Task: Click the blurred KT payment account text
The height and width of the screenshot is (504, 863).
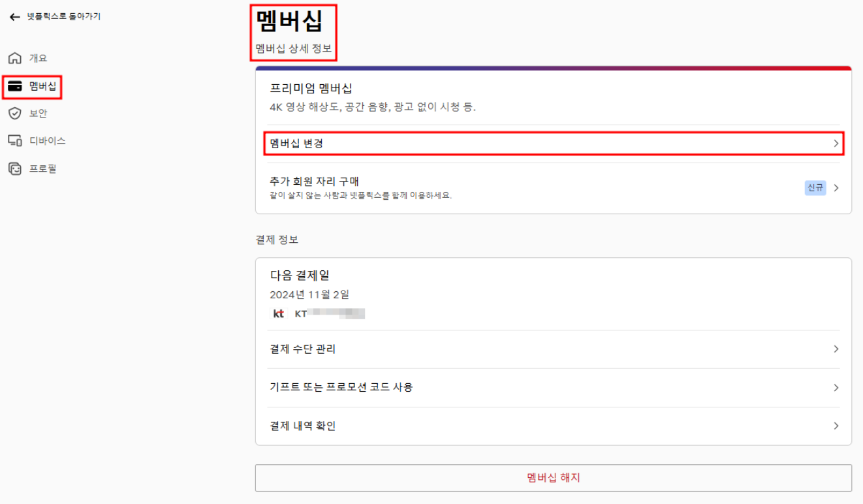Action: 330,314
